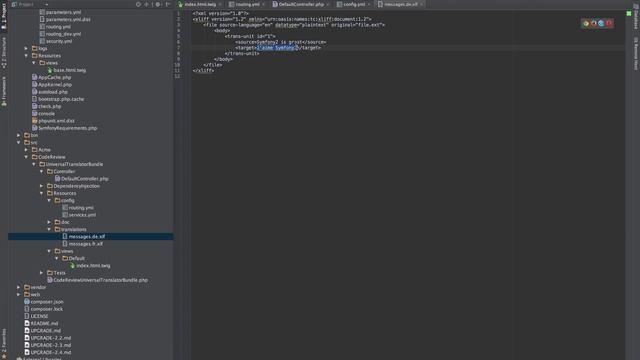Close the config.yml editor tab
640x360 pixels.
[369, 4]
